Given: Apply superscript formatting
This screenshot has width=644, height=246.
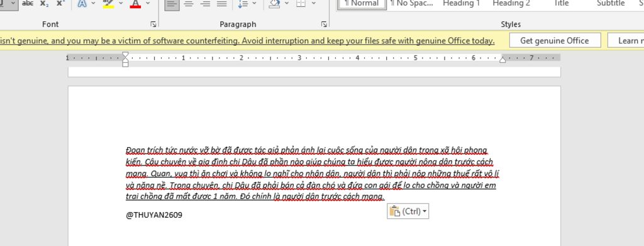Looking at the screenshot, I should (x=60, y=3).
